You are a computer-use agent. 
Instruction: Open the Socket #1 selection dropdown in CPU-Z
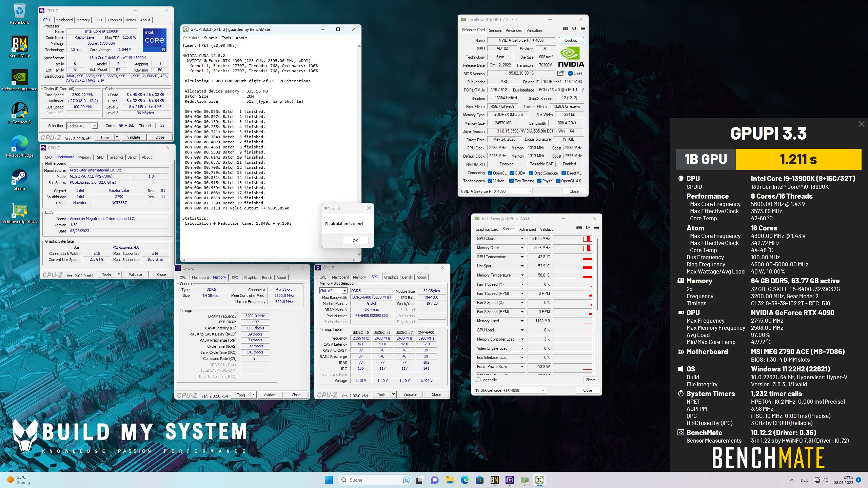82,126
